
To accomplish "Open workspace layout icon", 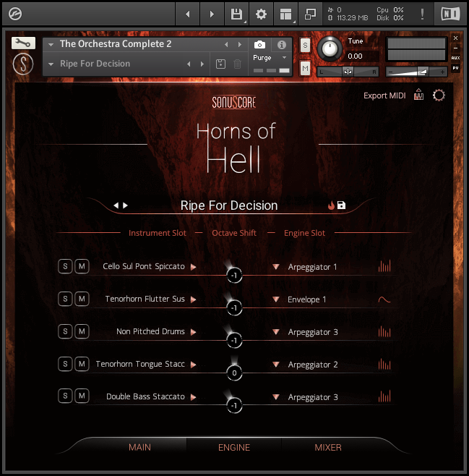I will [285, 14].
